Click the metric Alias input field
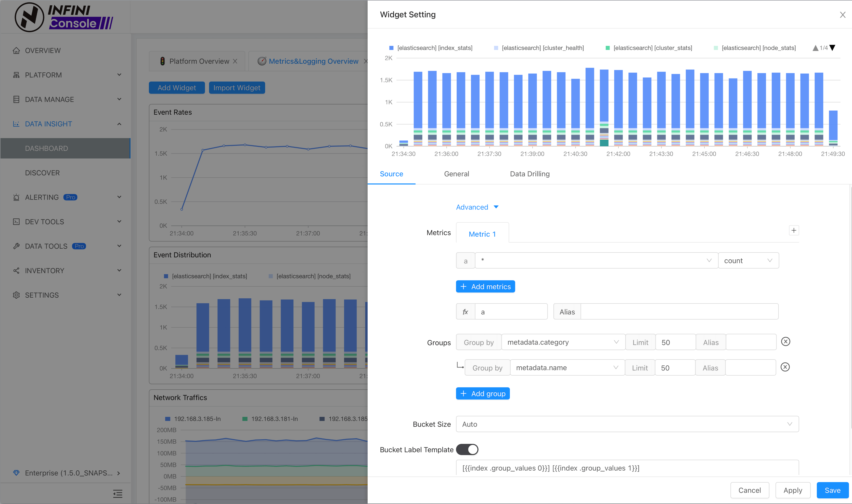This screenshot has height=504, width=852. pyautogui.click(x=679, y=311)
